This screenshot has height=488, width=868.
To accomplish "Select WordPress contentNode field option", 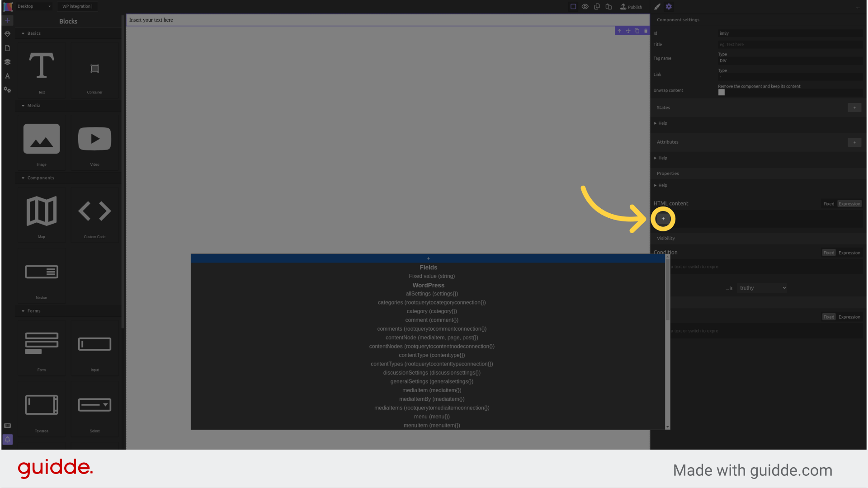I will pos(431,337).
